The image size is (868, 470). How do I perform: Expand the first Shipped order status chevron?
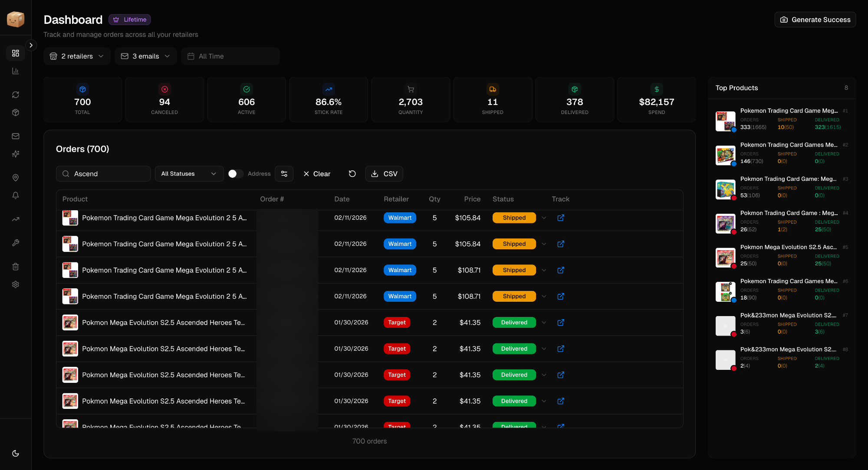tap(544, 218)
